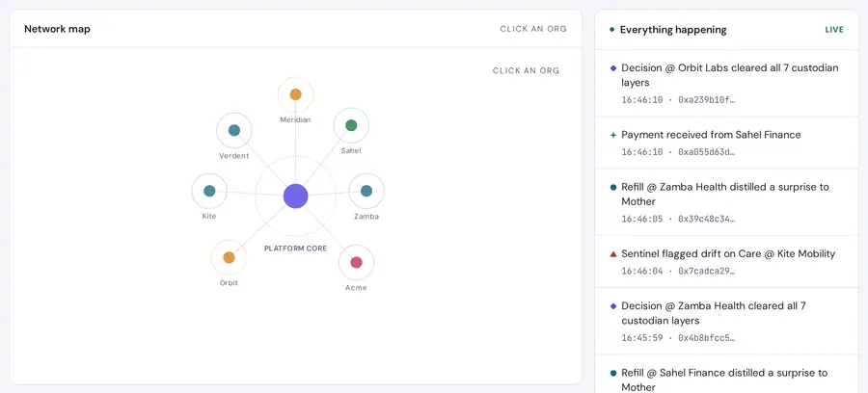
Task: Click the Sahel Finance refill dot icon
Action: [x=612, y=373]
